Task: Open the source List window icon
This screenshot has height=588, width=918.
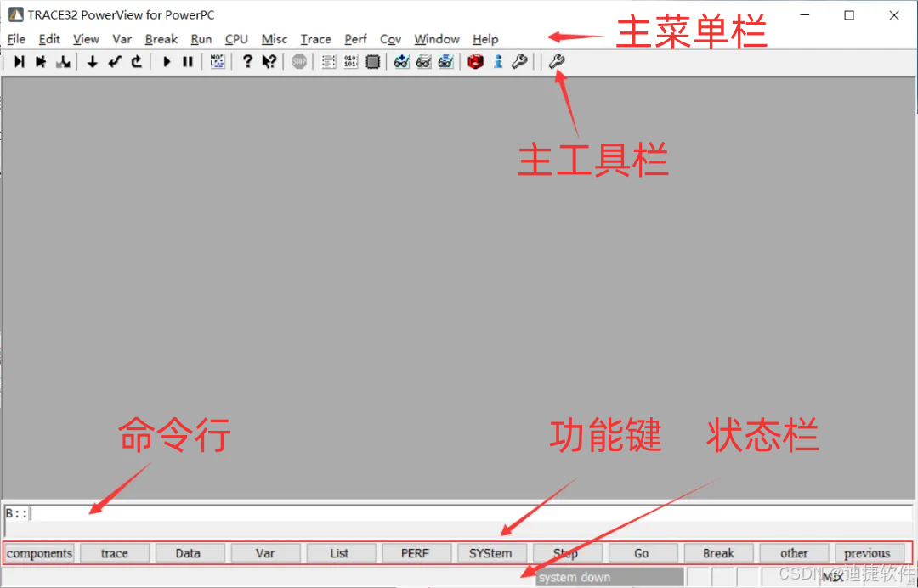Action: [328, 61]
